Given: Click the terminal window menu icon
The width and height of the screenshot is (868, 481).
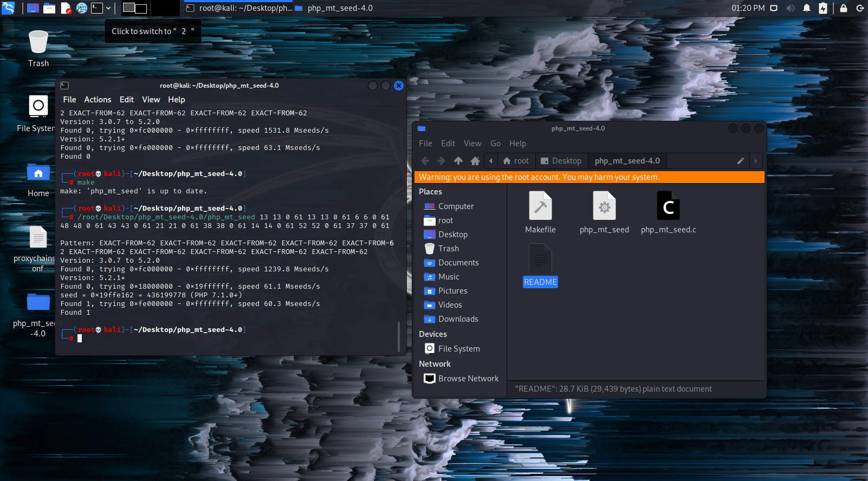Looking at the screenshot, I should coord(64,86).
